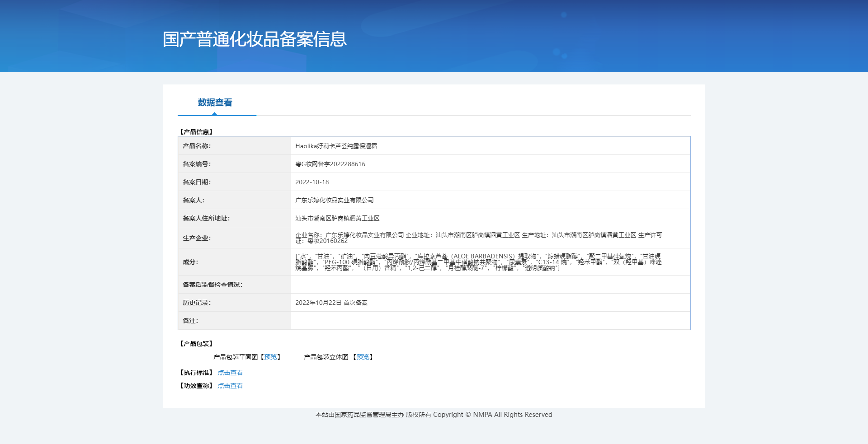The width and height of the screenshot is (868, 444).
Task: Click the filing date 2022-10-18
Action: click(x=312, y=182)
